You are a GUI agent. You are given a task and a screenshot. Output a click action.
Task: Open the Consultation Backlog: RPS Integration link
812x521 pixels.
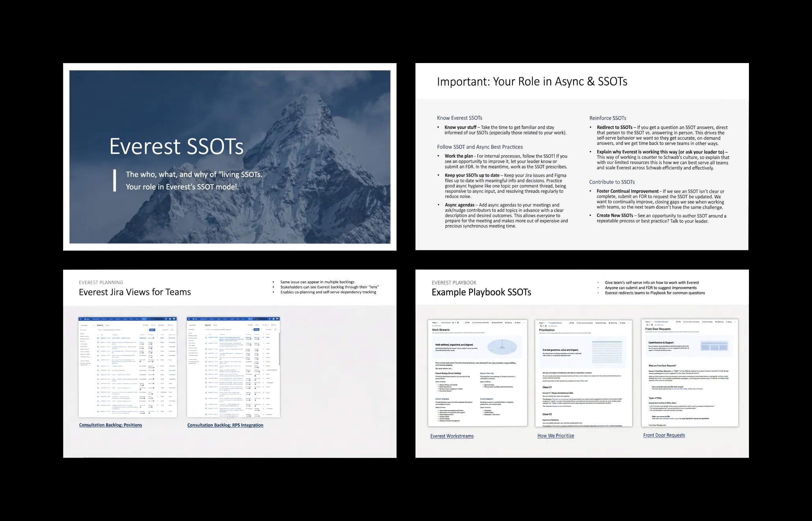225,425
